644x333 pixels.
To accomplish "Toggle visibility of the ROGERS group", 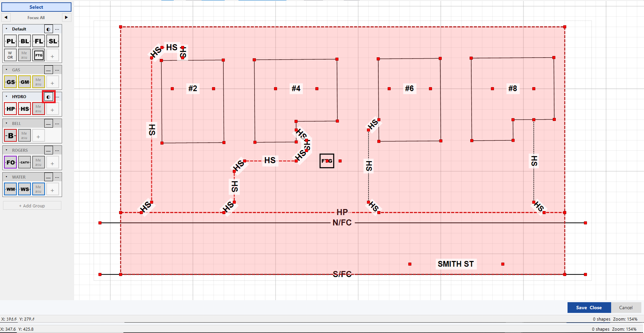I will (x=49, y=150).
